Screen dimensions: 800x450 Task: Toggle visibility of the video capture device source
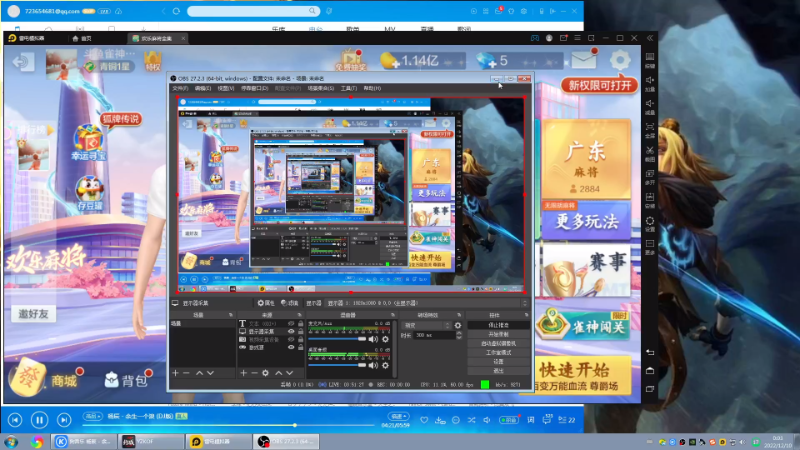pyautogui.click(x=291, y=339)
